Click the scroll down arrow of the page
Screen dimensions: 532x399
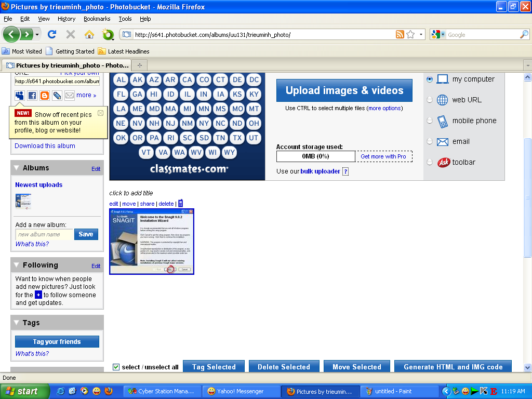(528, 367)
